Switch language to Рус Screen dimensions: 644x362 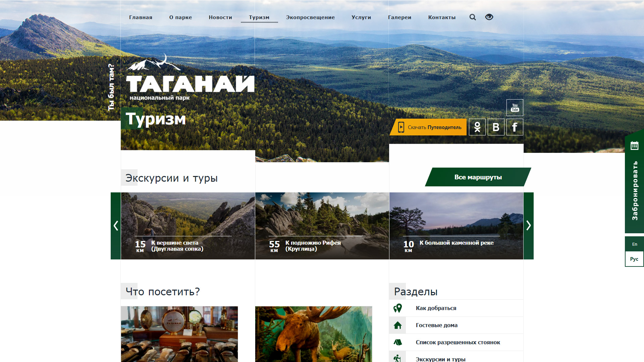pos(634,259)
